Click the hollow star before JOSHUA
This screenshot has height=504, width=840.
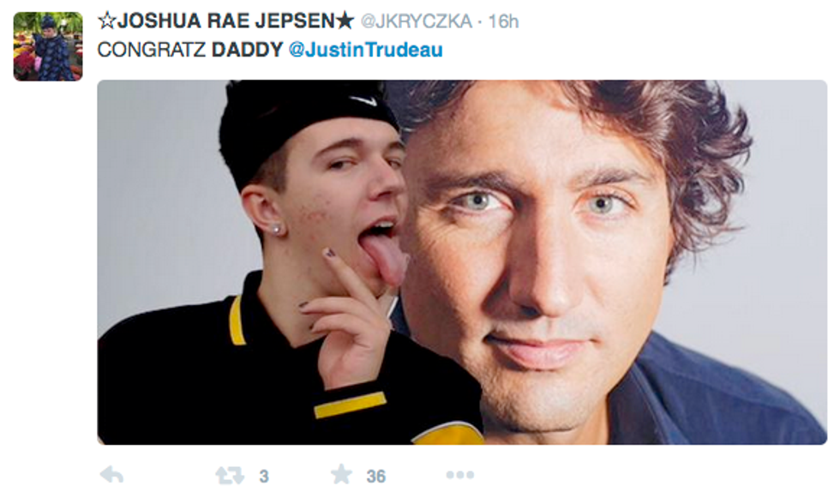pyautogui.click(x=106, y=21)
